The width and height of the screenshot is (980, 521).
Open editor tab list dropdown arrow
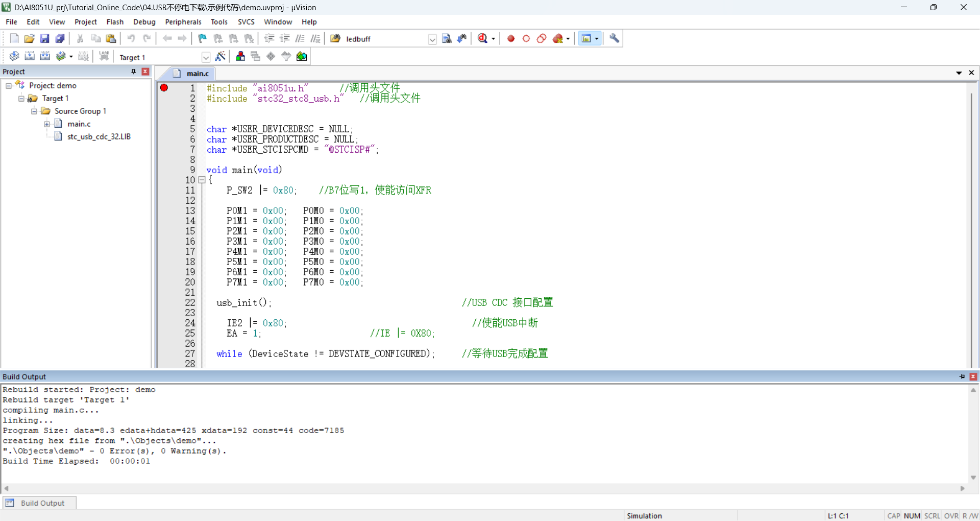(x=959, y=73)
